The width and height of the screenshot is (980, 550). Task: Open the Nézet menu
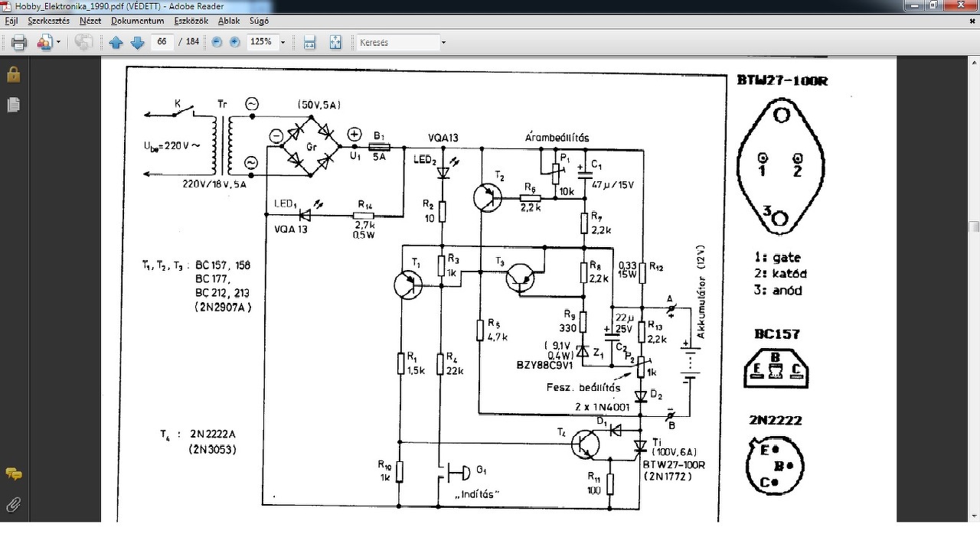click(x=90, y=21)
